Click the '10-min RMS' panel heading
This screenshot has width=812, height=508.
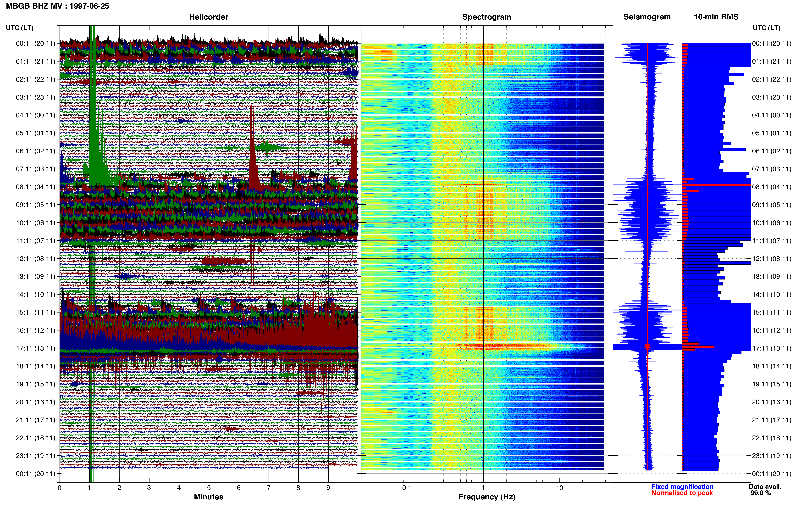(716, 17)
